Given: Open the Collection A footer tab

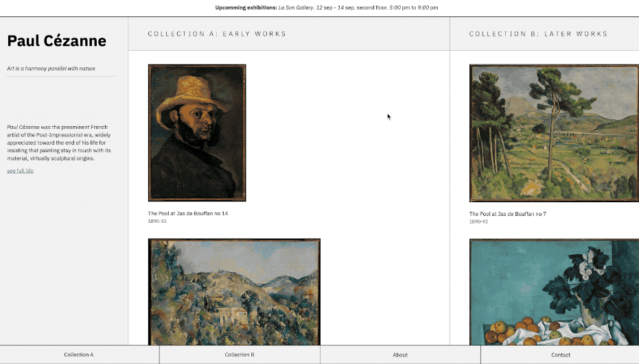Looking at the screenshot, I should point(79,354).
